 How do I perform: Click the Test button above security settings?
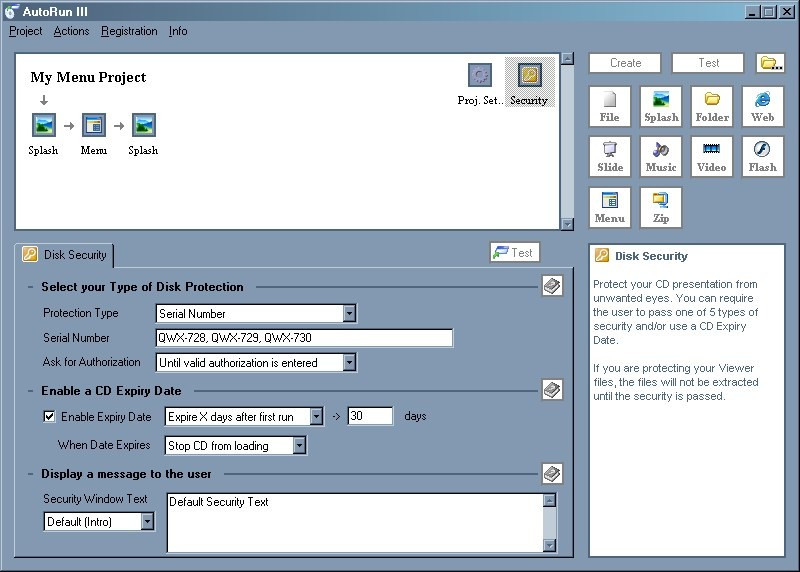pyautogui.click(x=514, y=253)
